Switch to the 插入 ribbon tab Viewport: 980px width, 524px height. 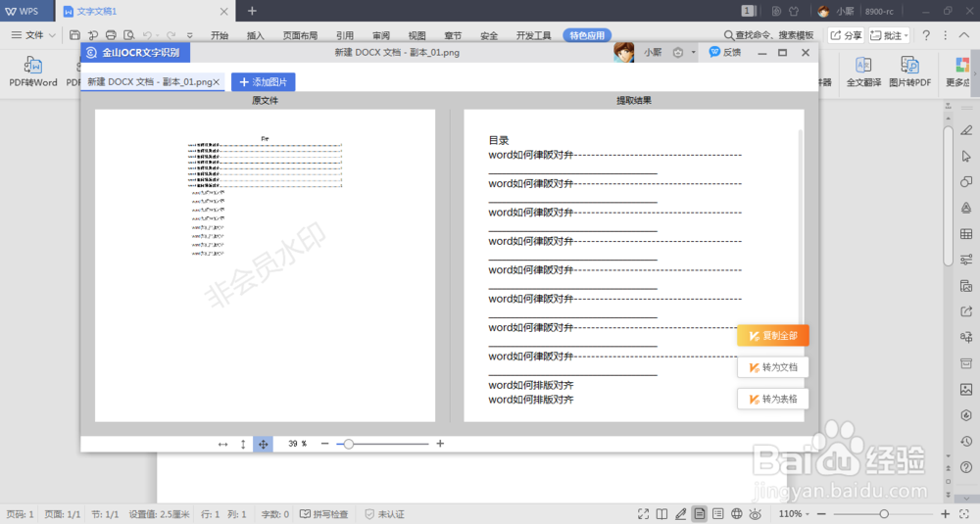[x=256, y=35]
